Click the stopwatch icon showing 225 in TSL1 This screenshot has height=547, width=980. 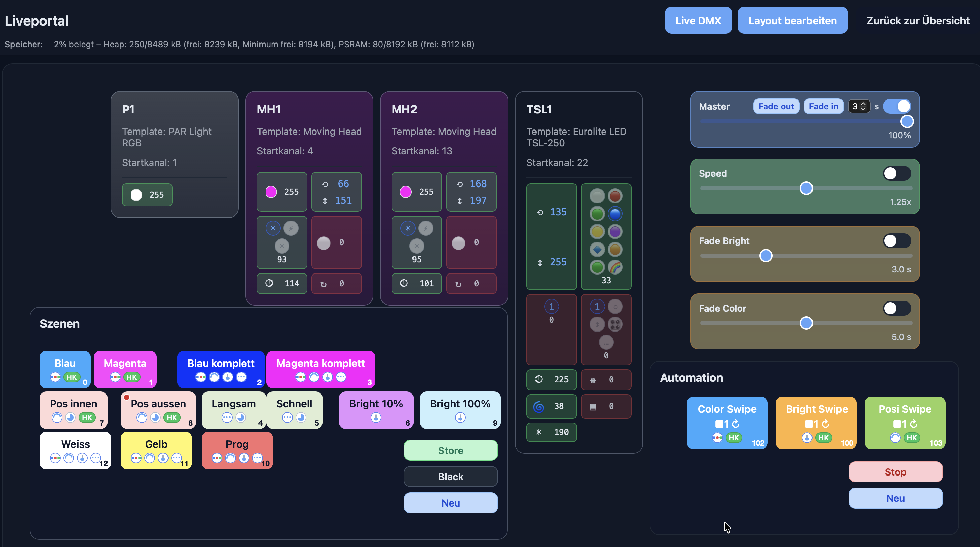(x=538, y=379)
